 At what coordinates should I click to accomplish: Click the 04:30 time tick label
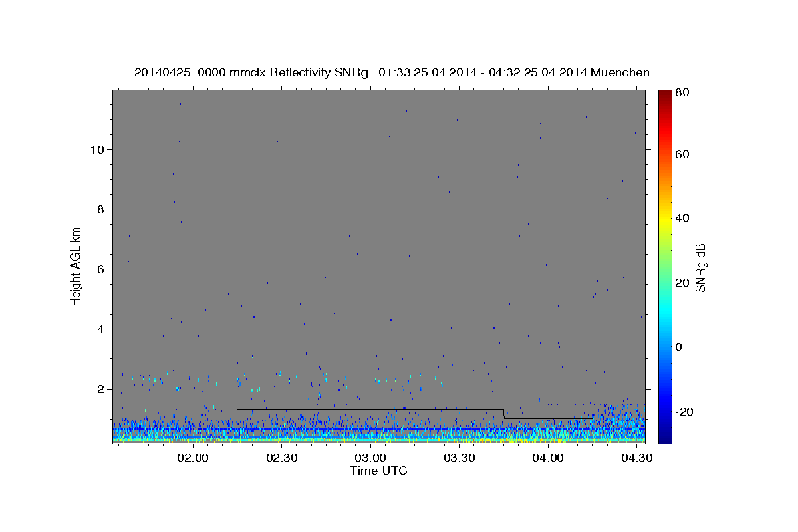636,458
